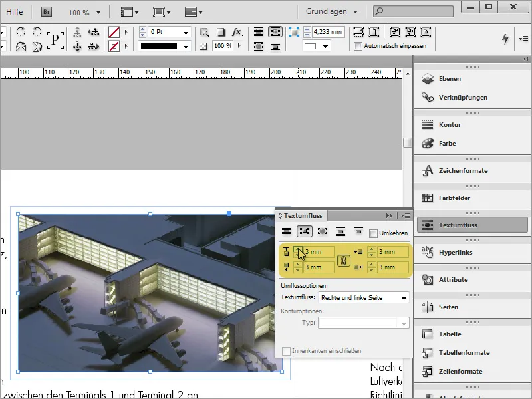The height and width of the screenshot is (399, 532).
Task: Open Textumfluss Rechte und linke Seite dropdown
Action: tap(364, 297)
